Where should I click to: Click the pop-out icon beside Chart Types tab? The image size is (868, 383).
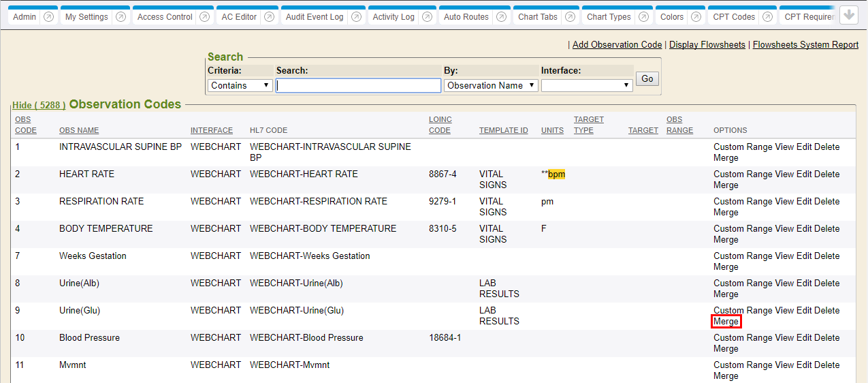(643, 17)
